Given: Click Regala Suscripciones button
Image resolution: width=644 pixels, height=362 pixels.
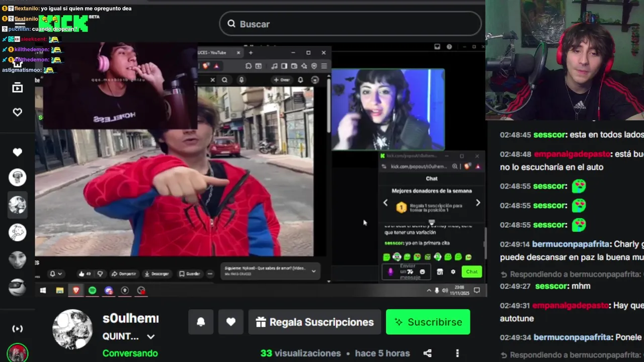Looking at the screenshot, I should [314, 322].
